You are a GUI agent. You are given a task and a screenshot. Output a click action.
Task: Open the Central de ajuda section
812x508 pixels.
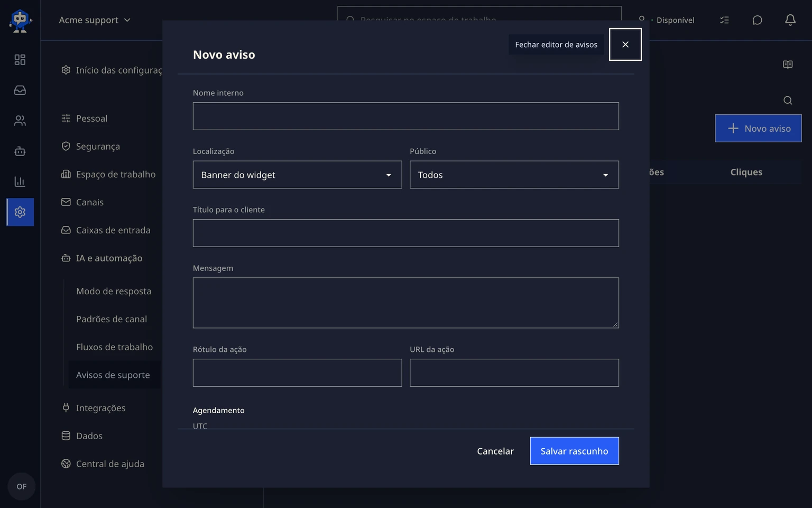103,464
